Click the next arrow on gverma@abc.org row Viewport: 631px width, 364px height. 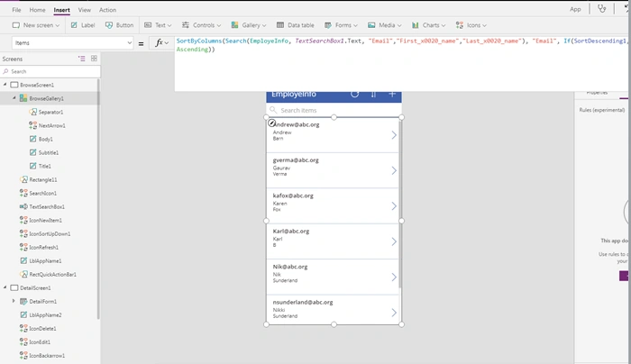[394, 170]
